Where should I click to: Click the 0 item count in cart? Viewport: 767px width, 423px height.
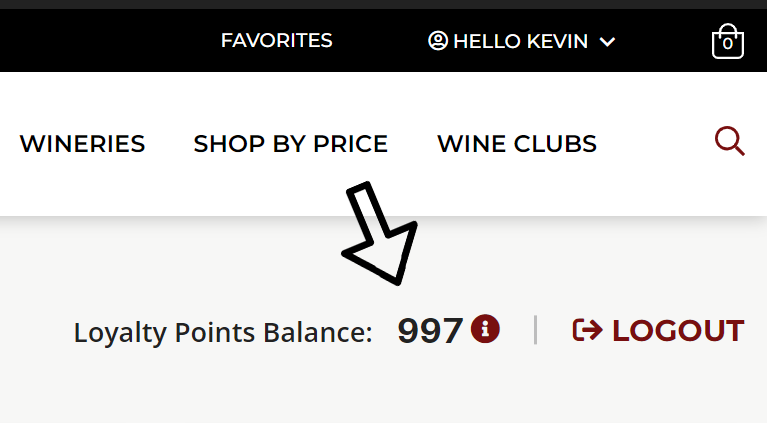pyautogui.click(x=728, y=44)
